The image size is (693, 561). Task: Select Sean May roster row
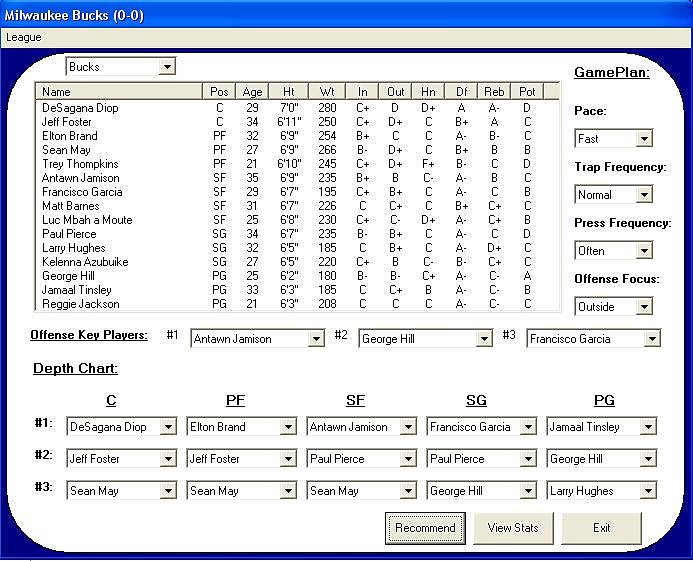297,150
